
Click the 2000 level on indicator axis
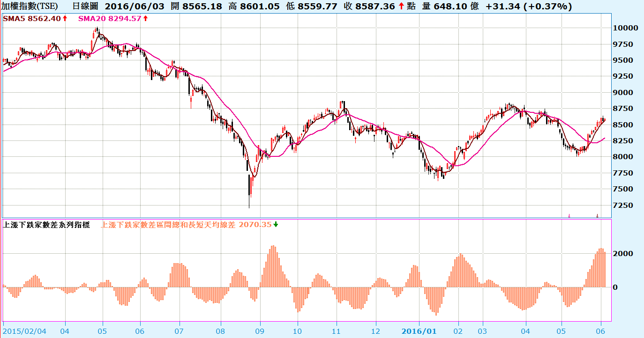[x=625, y=253]
